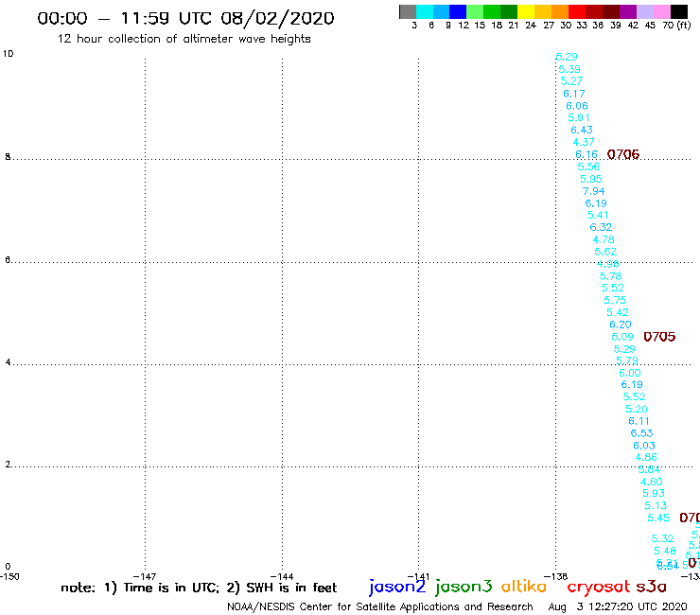Click the '12 hour collection of altimeter wave heights' subtitle

tap(184, 39)
